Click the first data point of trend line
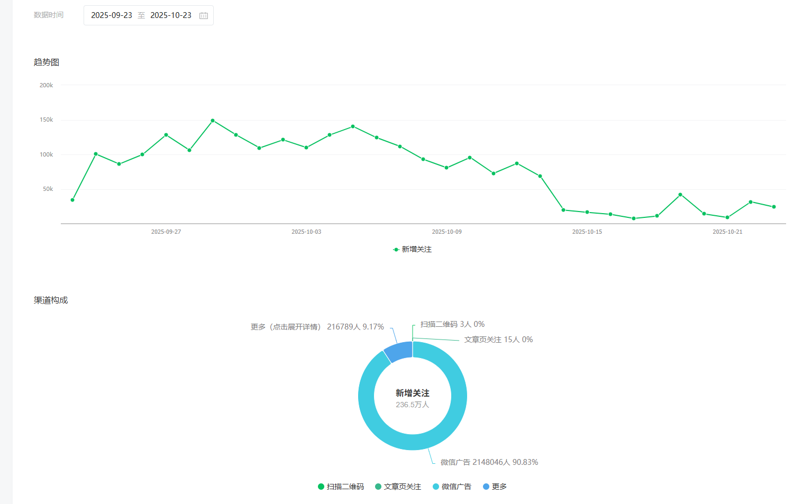812x504 pixels. coord(72,200)
